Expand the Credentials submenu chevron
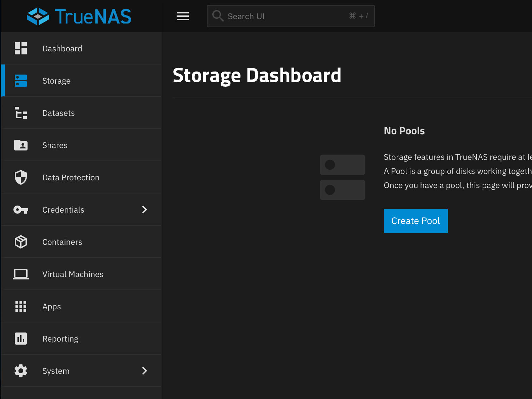 coord(144,210)
